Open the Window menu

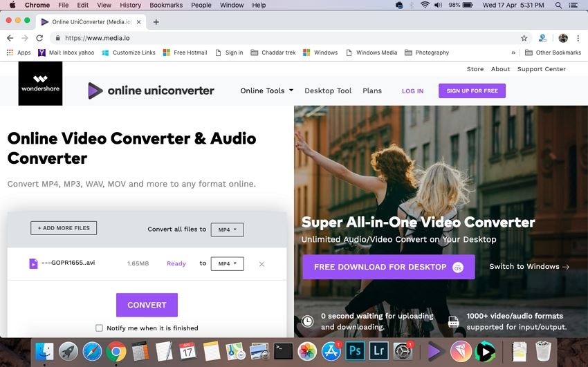232,6
